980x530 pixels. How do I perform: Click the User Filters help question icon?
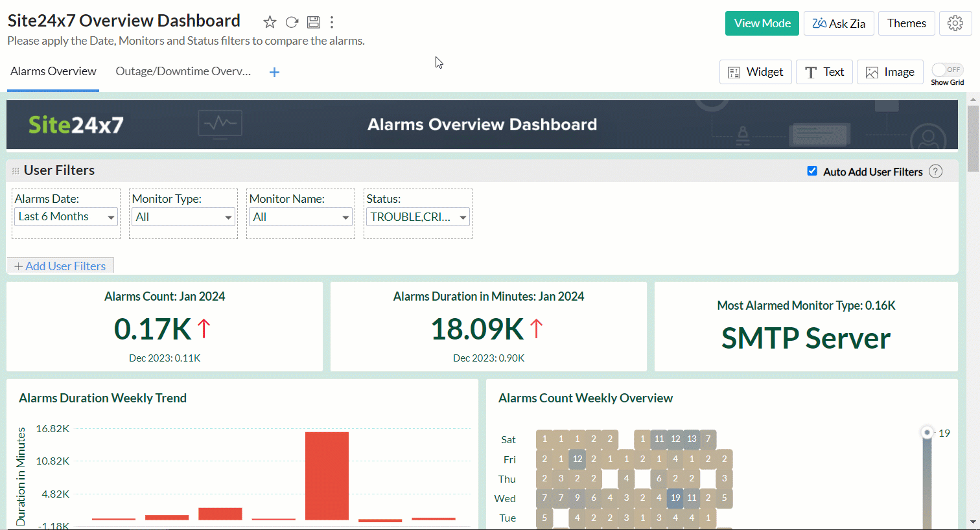pos(935,172)
